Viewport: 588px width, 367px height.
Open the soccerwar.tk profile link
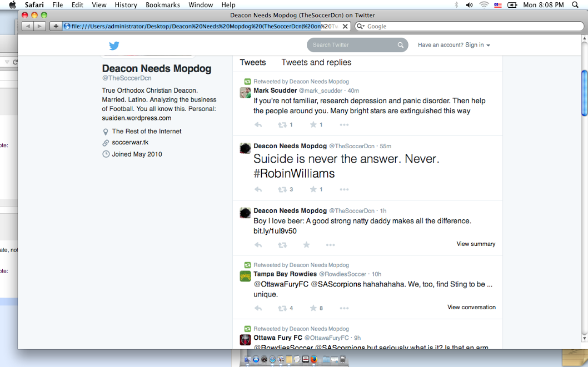tap(130, 142)
